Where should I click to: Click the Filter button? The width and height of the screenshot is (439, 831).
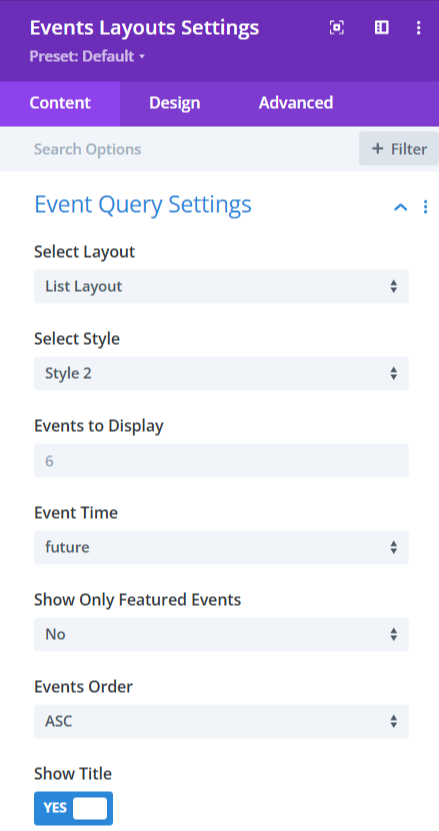pyautogui.click(x=399, y=149)
